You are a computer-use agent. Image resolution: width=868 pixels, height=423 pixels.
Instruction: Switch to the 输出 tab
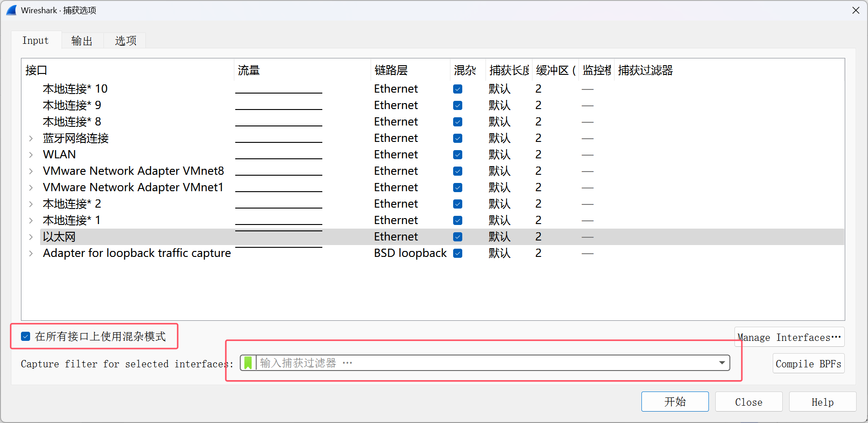click(x=82, y=41)
